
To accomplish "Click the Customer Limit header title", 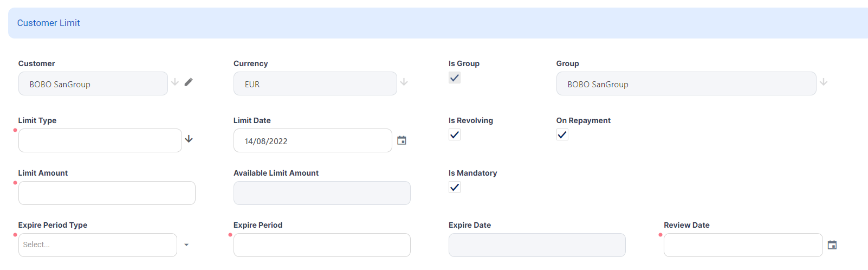I will (x=48, y=23).
